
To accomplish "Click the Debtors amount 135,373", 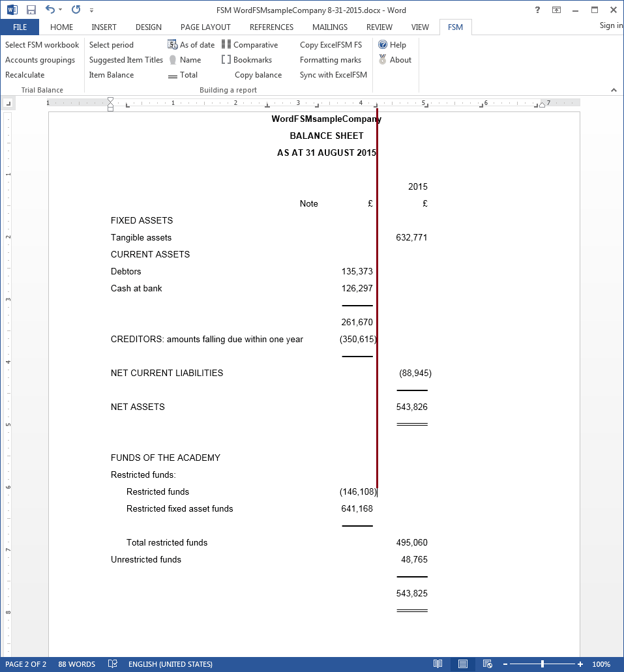I will point(357,271).
